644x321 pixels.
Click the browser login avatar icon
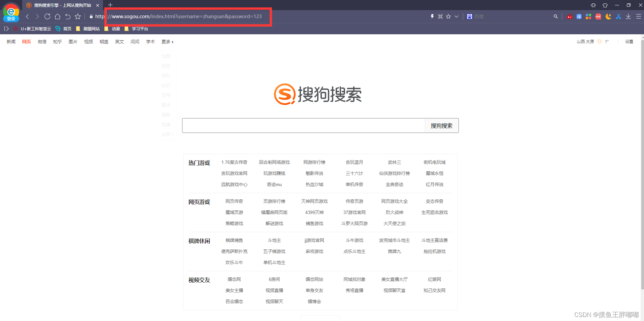pos(11,13)
